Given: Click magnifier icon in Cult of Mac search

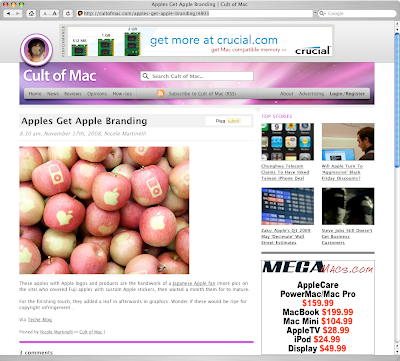Looking at the screenshot, I should (146, 76).
